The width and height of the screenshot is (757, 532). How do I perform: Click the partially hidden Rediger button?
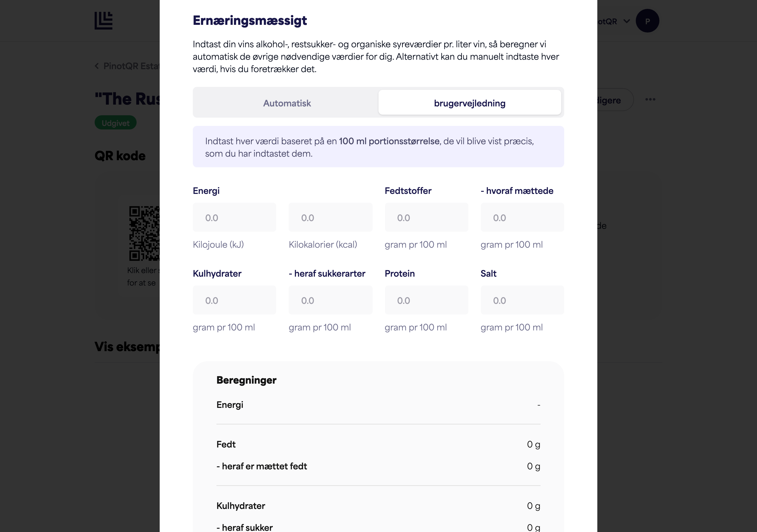click(614, 100)
